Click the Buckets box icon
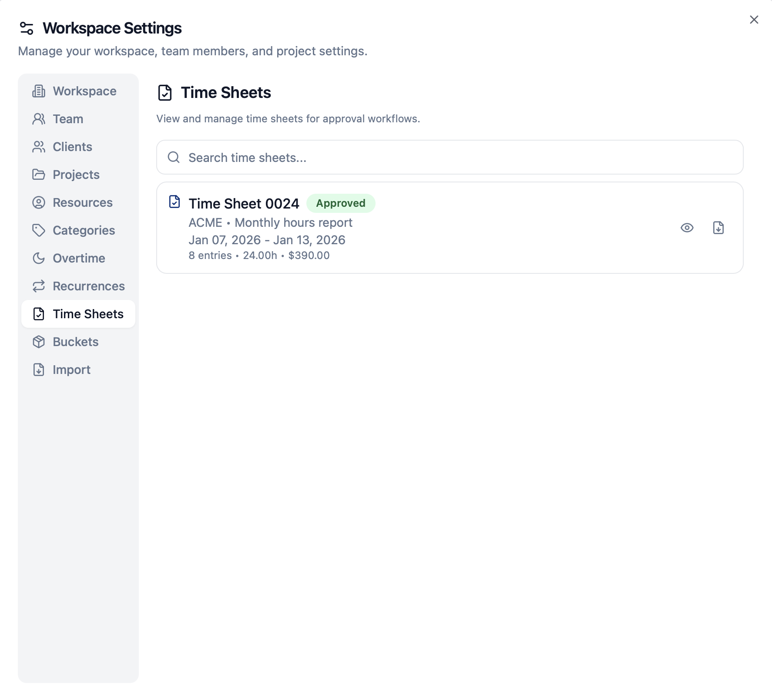The width and height of the screenshot is (772, 700). [x=39, y=342]
